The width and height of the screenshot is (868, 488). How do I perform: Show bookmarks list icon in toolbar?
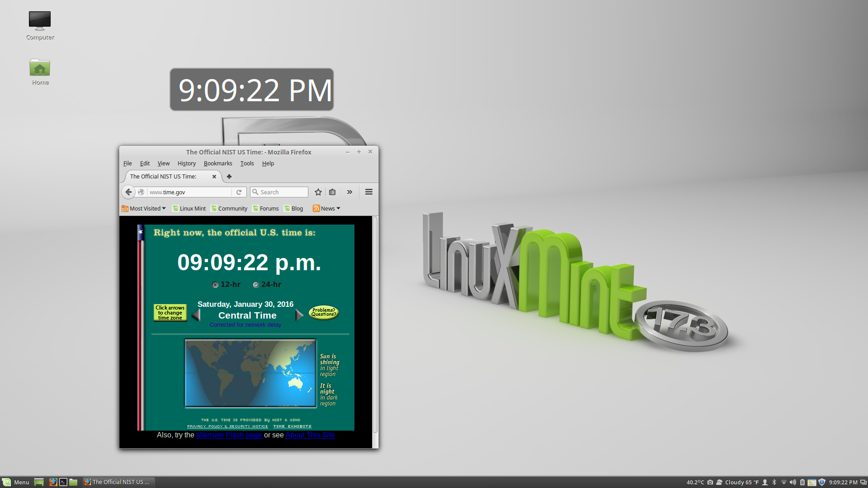(x=332, y=192)
